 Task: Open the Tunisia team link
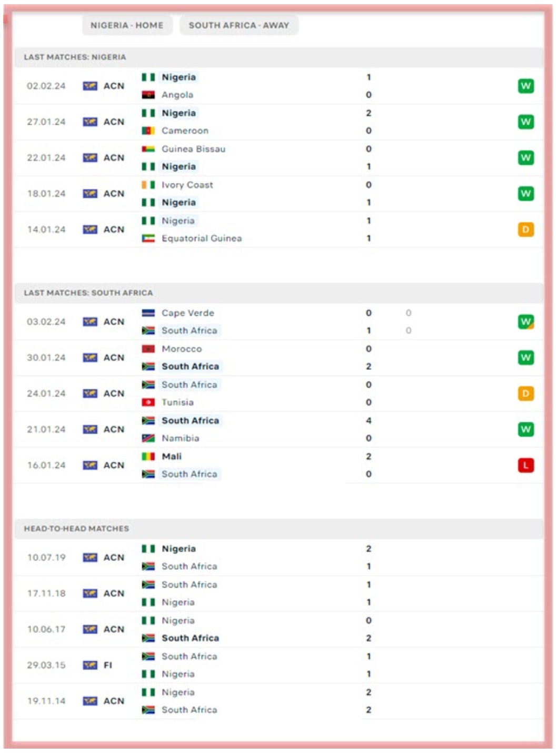pos(177,402)
